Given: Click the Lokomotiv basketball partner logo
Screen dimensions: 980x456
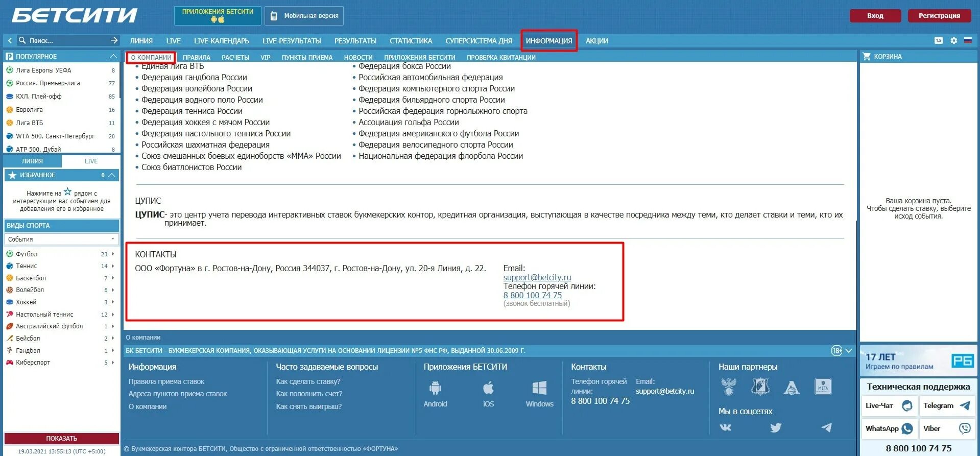Looking at the screenshot, I should click(792, 388).
